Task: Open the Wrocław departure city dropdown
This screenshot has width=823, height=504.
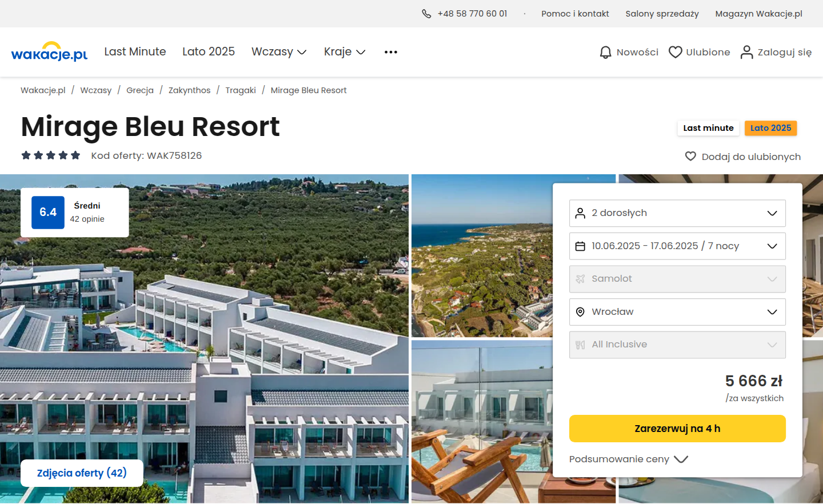Action: [x=677, y=312]
